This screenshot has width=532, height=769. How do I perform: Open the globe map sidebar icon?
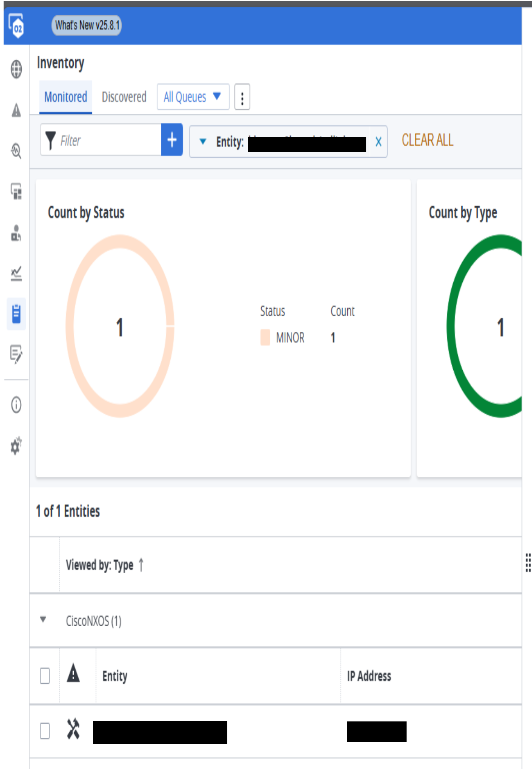click(x=16, y=69)
